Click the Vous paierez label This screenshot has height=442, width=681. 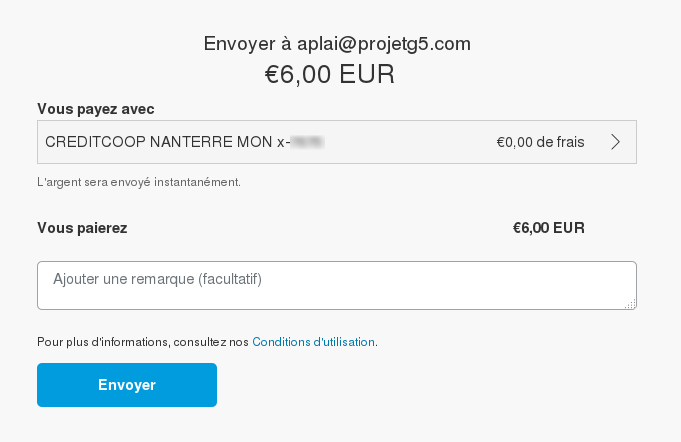[x=82, y=228]
